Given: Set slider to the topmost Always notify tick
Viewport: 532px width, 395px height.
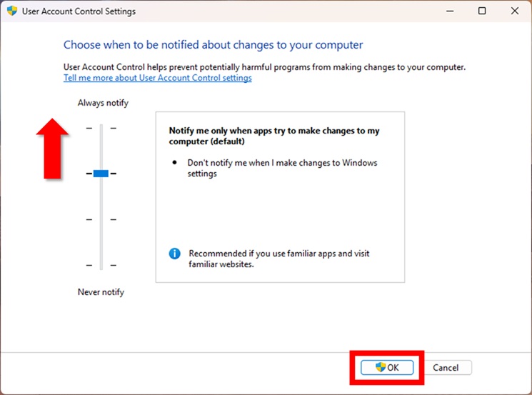Looking at the screenshot, I should tap(101, 128).
